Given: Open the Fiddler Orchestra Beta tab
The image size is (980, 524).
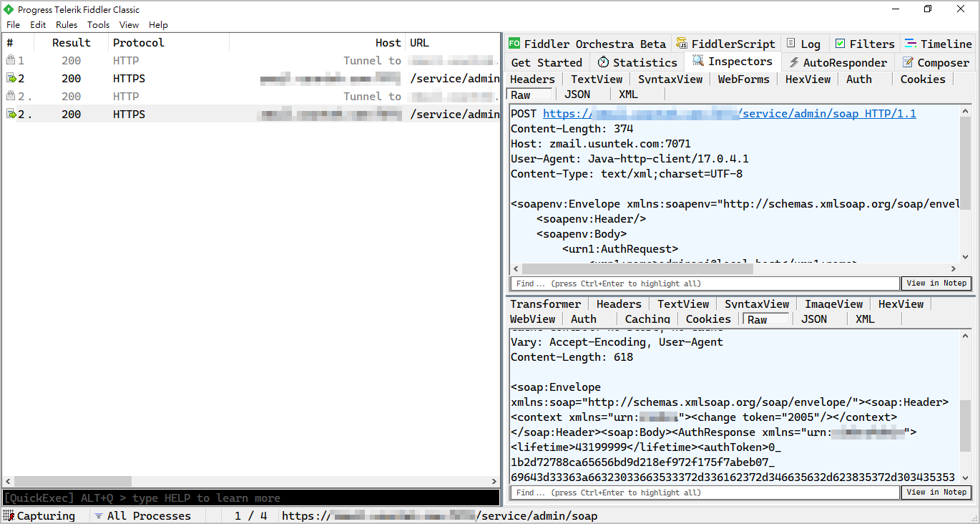Looking at the screenshot, I should [x=587, y=44].
